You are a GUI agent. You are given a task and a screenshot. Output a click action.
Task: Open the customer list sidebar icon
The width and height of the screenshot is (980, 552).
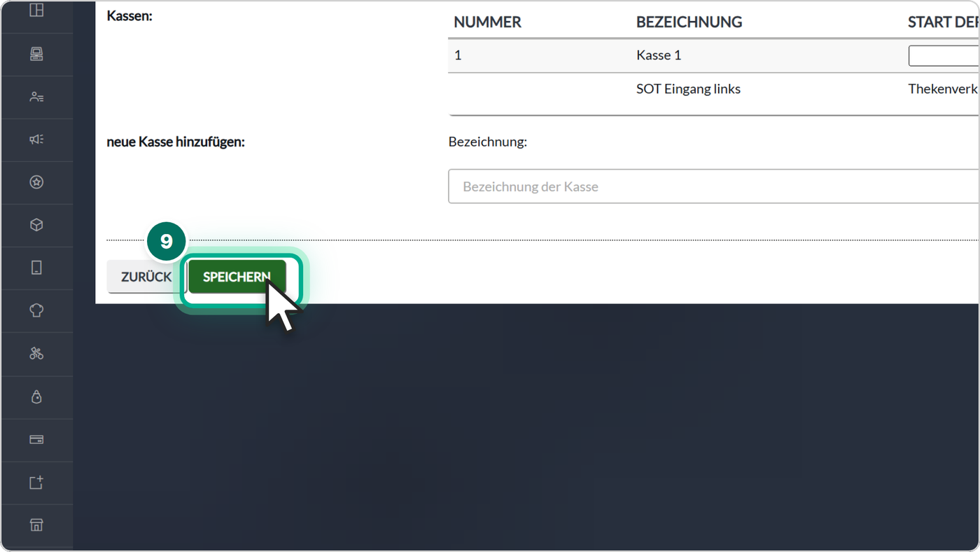click(x=36, y=97)
